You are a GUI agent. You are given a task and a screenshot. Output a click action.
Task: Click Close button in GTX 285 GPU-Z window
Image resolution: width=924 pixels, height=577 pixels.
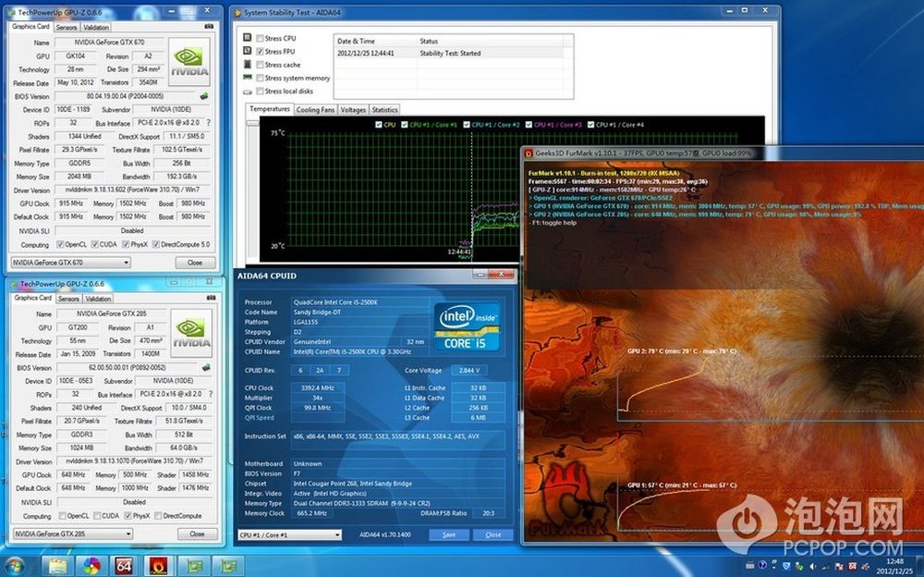pyautogui.click(x=198, y=534)
